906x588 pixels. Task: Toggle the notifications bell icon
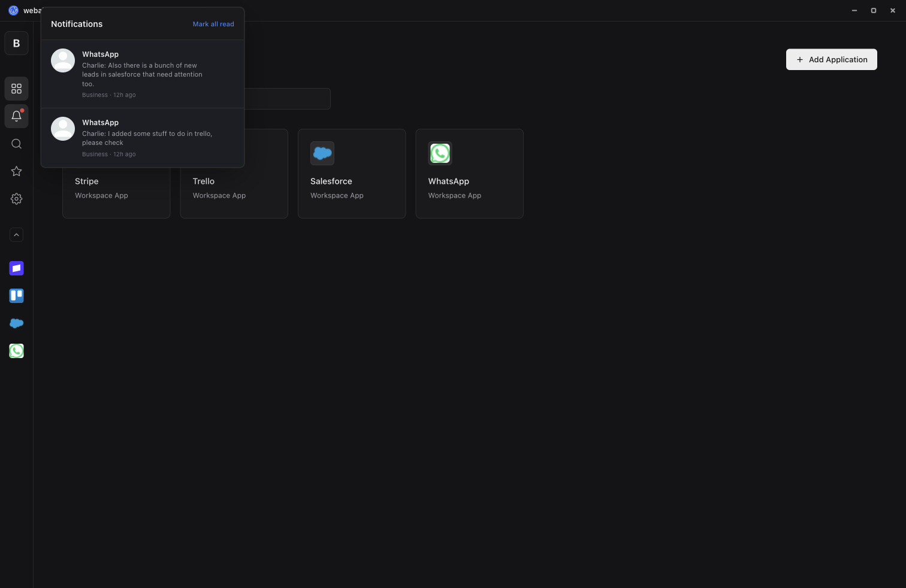(16, 116)
